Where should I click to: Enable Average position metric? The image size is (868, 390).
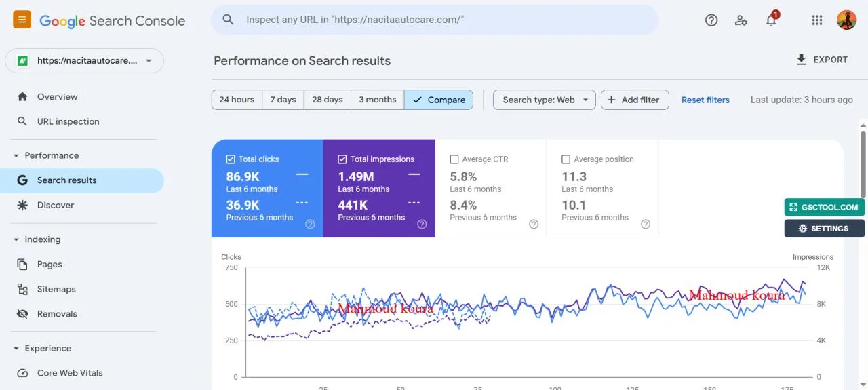(x=566, y=159)
